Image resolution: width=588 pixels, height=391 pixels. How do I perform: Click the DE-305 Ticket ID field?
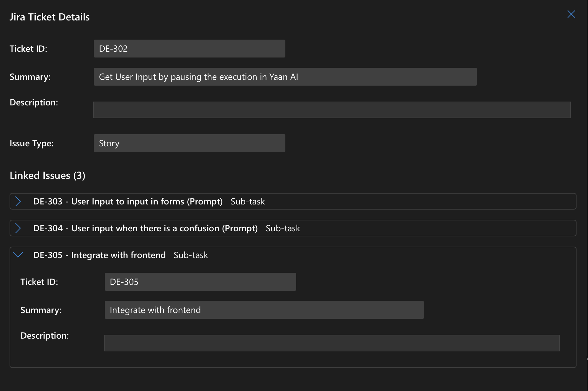point(200,282)
